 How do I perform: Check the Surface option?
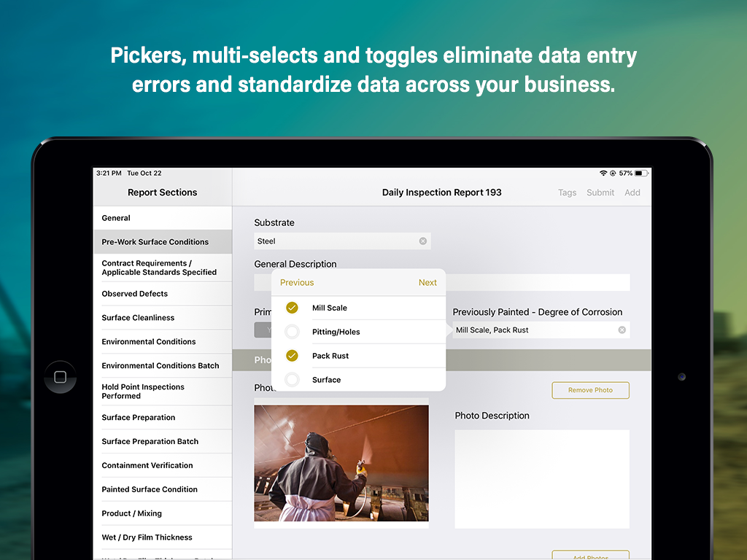[292, 379]
